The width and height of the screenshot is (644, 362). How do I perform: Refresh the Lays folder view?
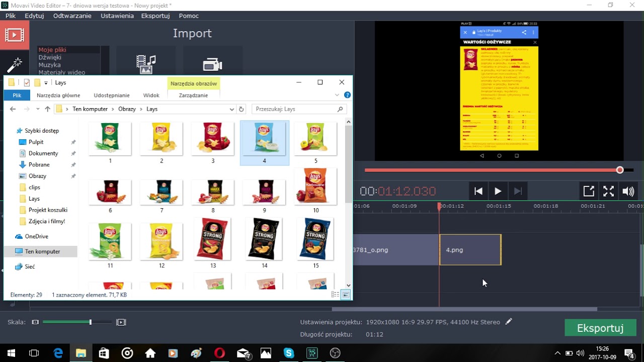[x=242, y=109]
